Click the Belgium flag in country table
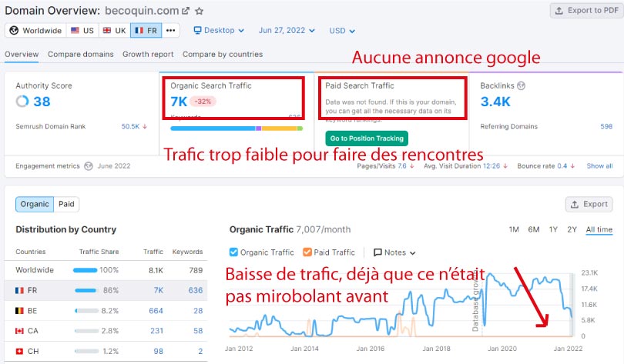Image resolution: width=624 pixels, height=364 pixels. tap(19, 311)
